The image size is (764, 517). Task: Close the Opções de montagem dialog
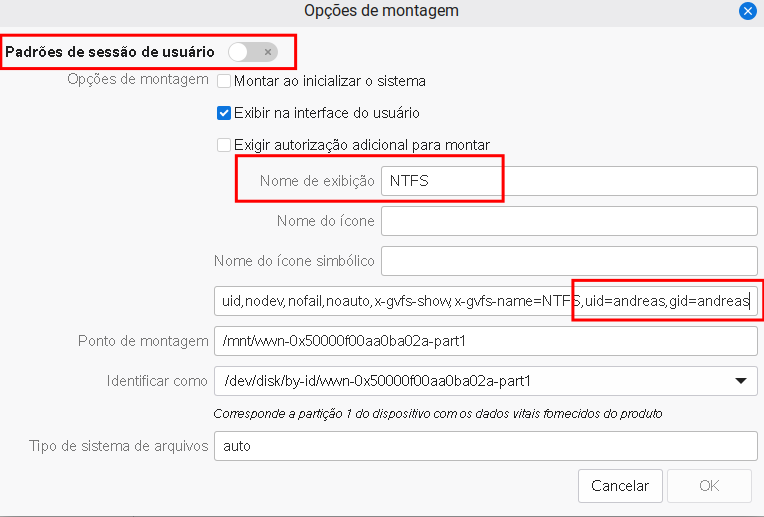tap(747, 11)
